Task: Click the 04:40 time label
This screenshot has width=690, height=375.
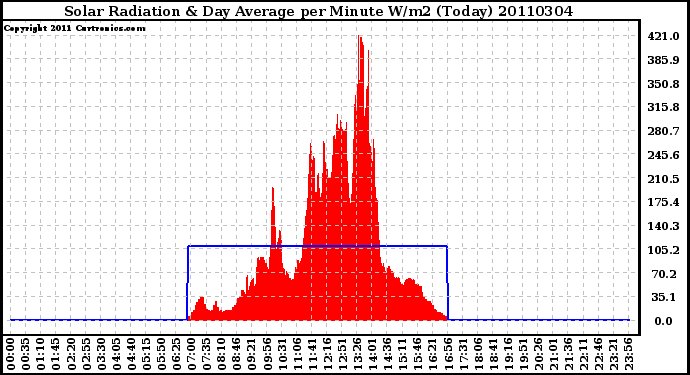Action: (131, 354)
